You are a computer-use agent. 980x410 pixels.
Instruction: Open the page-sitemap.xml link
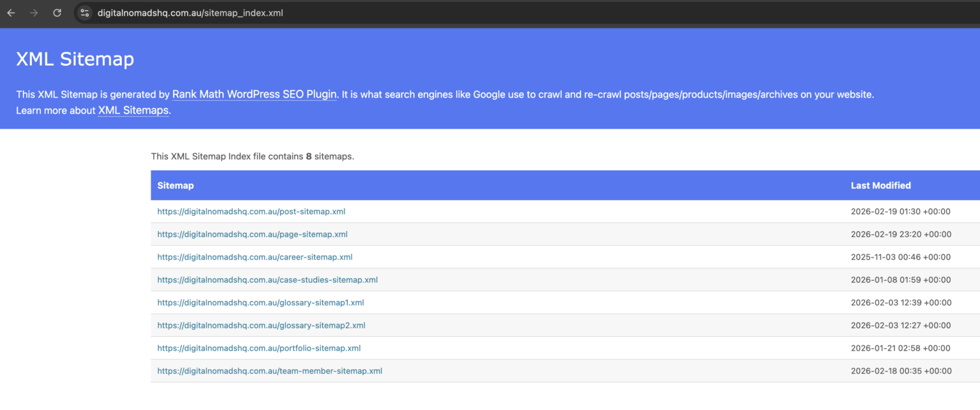tap(253, 234)
